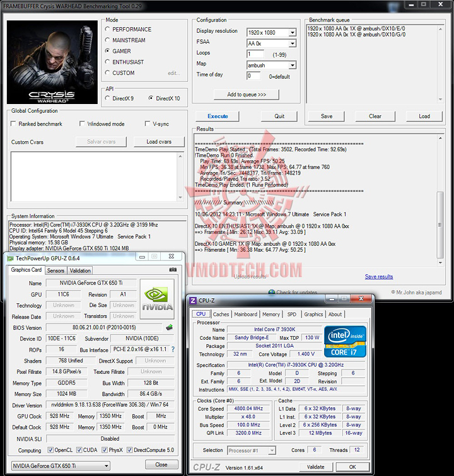Click the Close button in GPU-Z
Image resolution: width=454 pixels, height=476 pixels.
point(161,465)
